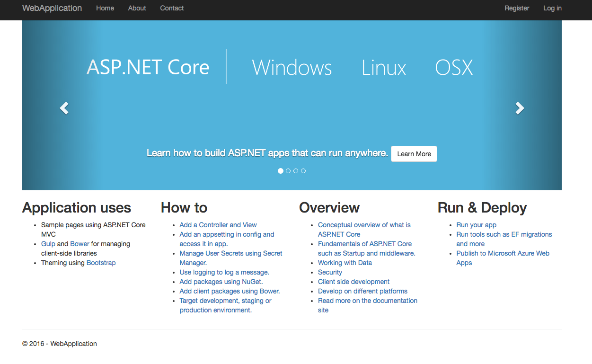592x364 pixels.
Task: Open Run tools such as EF migrations
Action: point(504,239)
